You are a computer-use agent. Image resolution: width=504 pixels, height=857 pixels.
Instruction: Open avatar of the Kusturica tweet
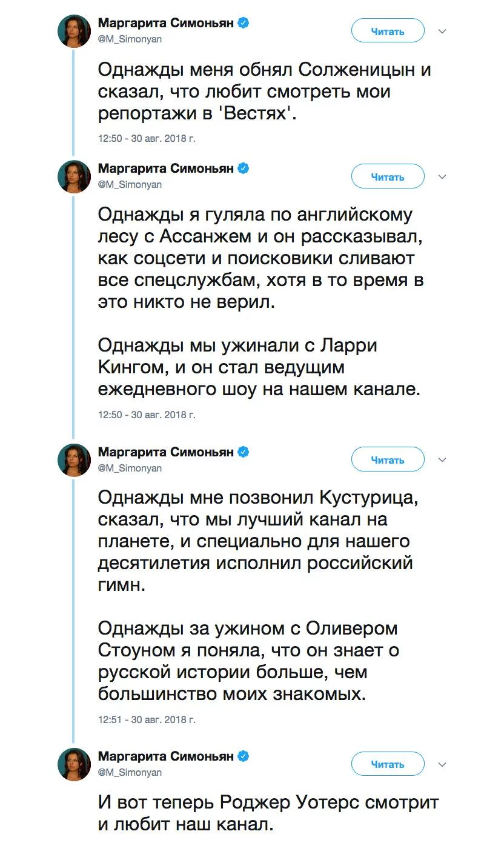pos(74,459)
